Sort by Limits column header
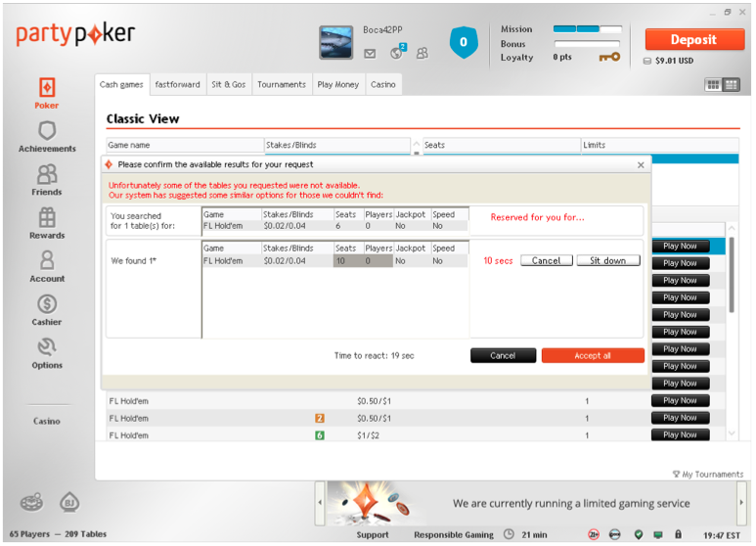Screen dimensions: 756x546 click(x=660, y=145)
